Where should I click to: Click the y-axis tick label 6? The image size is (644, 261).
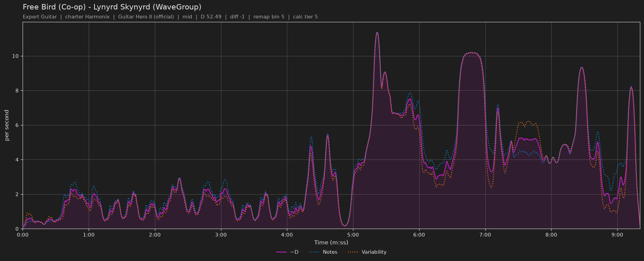click(x=17, y=125)
